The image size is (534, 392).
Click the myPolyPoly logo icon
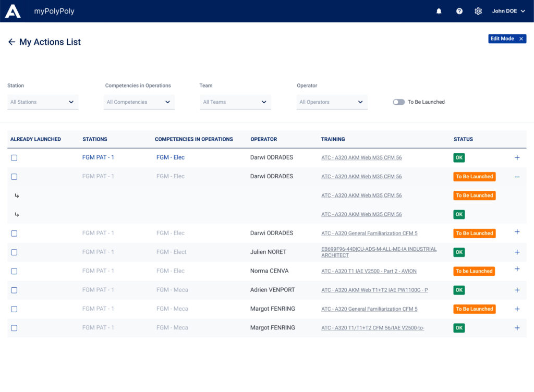tap(13, 11)
